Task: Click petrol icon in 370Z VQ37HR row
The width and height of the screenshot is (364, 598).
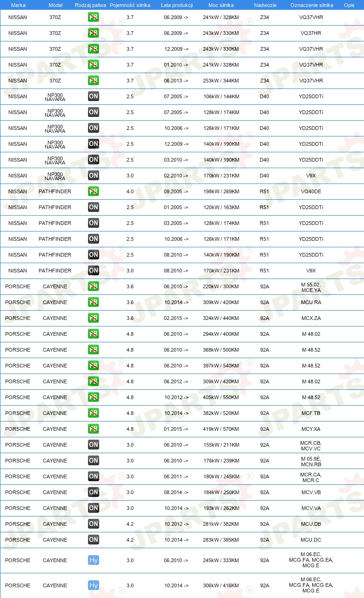Action: 94,33
